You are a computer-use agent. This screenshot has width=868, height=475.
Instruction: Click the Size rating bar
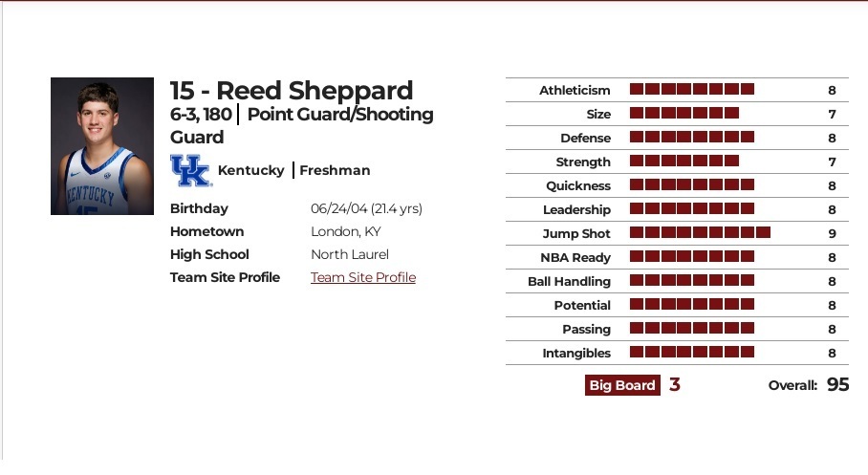[684, 114]
